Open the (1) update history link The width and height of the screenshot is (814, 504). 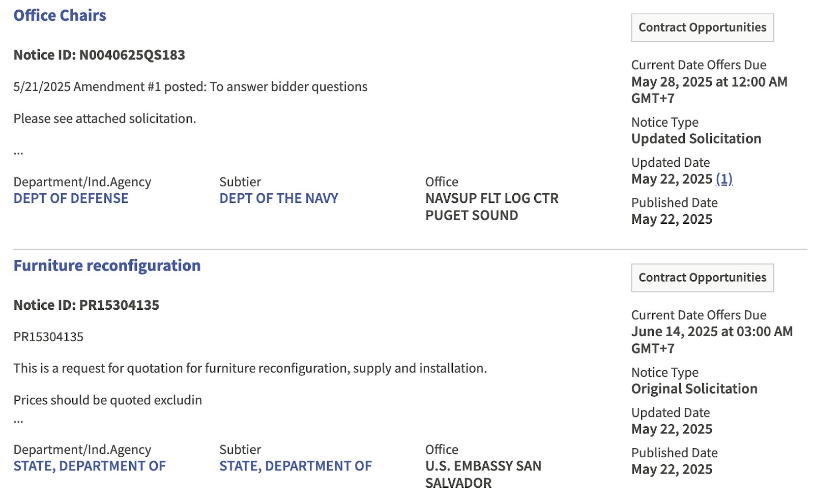click(x=724, y=179)
